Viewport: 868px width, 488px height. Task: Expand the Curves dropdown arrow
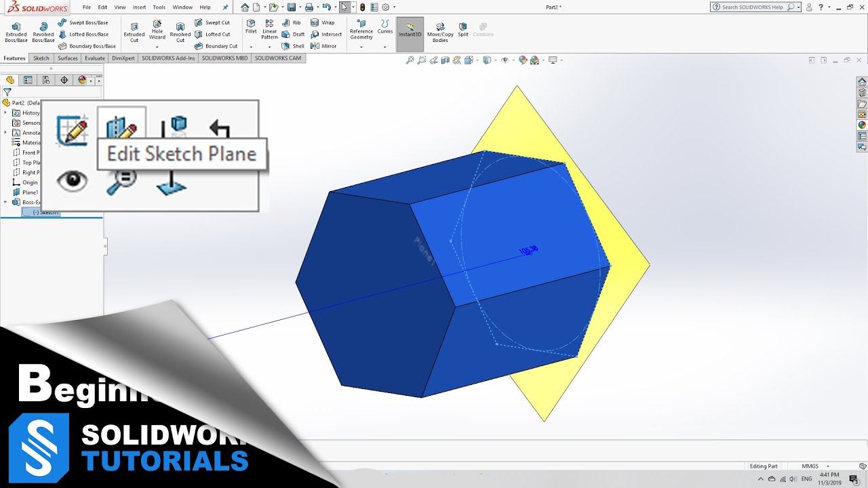385,47
